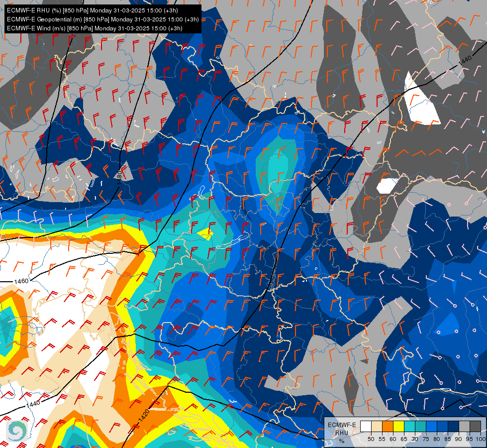Click the 1420 geopotential contour label

144,416
